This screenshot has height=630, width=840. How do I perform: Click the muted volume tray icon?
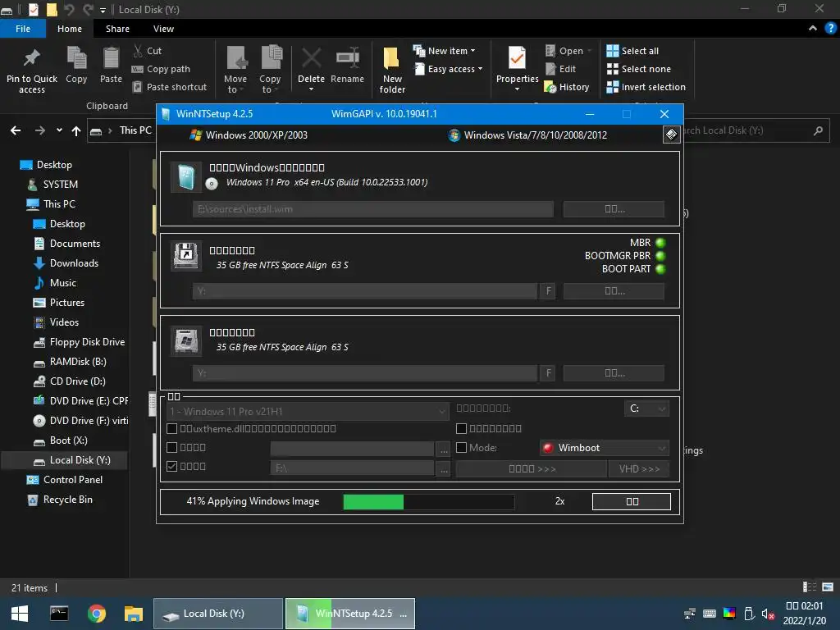tap(768, 614)
